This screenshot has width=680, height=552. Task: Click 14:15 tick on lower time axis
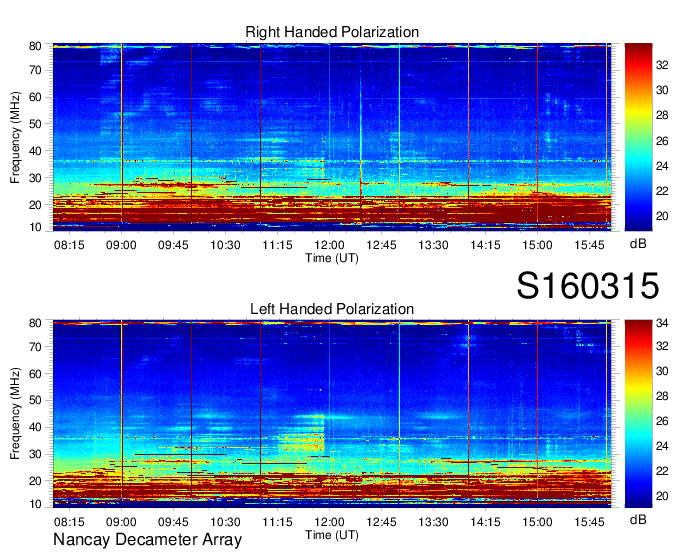tap(485, 522)
